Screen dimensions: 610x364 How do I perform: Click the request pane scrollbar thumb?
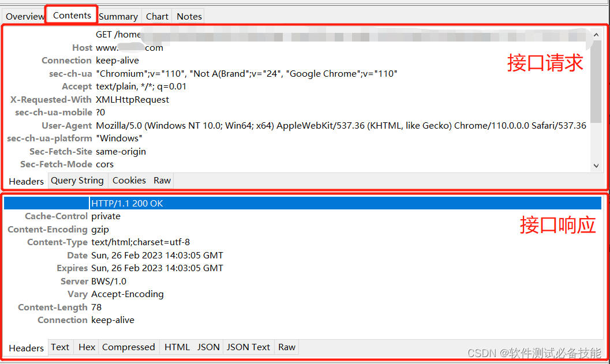tap(596, 82)
